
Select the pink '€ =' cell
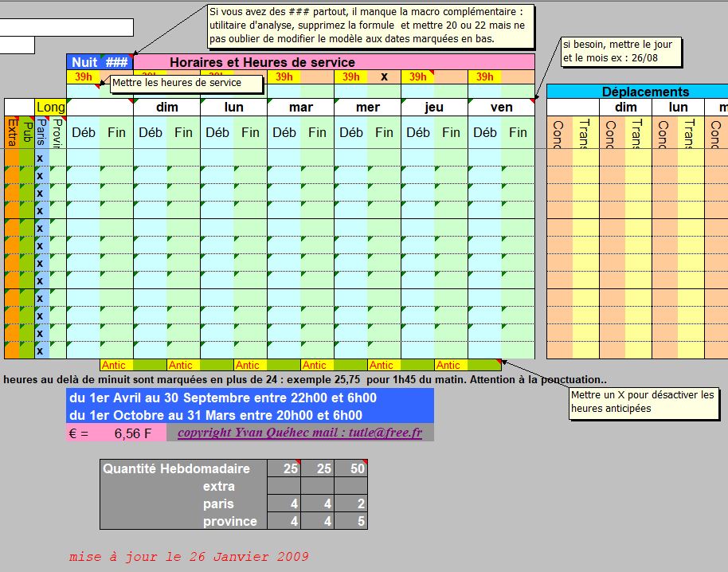[84, 433]
